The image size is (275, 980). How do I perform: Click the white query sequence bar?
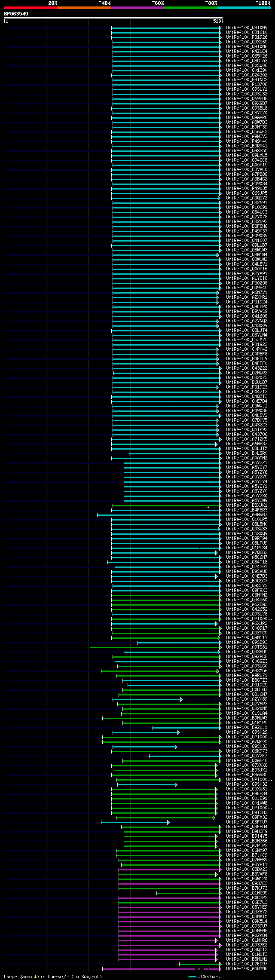click(x=113, y=18)
